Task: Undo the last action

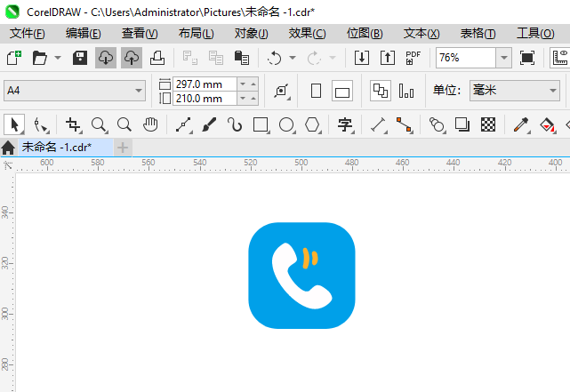Action: click(275, 58)
